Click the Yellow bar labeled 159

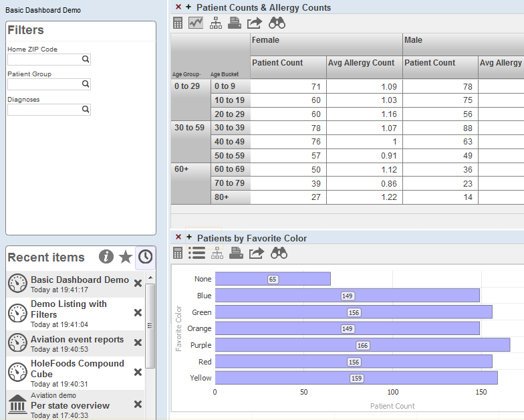pyautogui.click(x=356, y=378)
